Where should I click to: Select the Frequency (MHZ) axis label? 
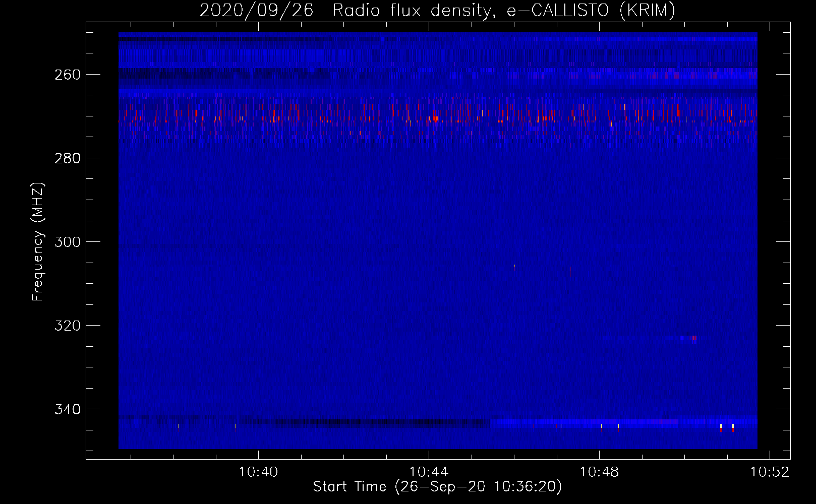38,242
